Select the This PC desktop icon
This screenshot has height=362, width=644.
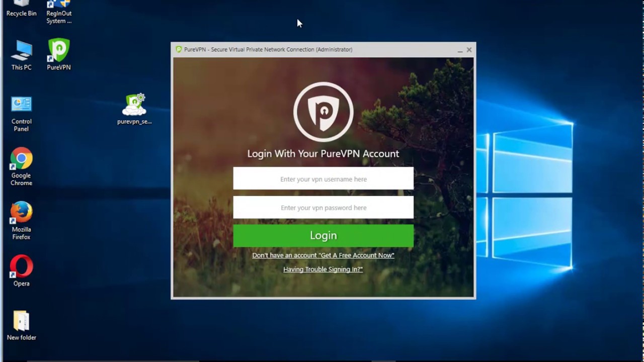(21, 55)
